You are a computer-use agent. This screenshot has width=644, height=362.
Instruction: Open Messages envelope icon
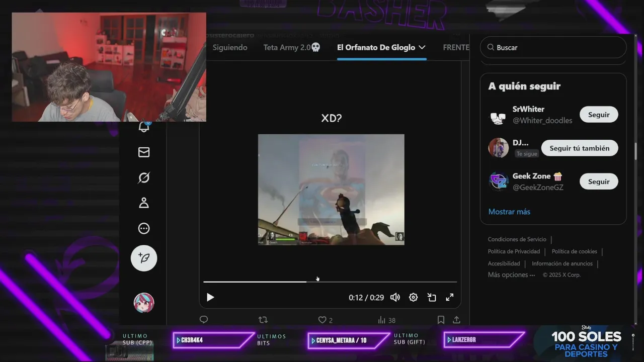144,152
